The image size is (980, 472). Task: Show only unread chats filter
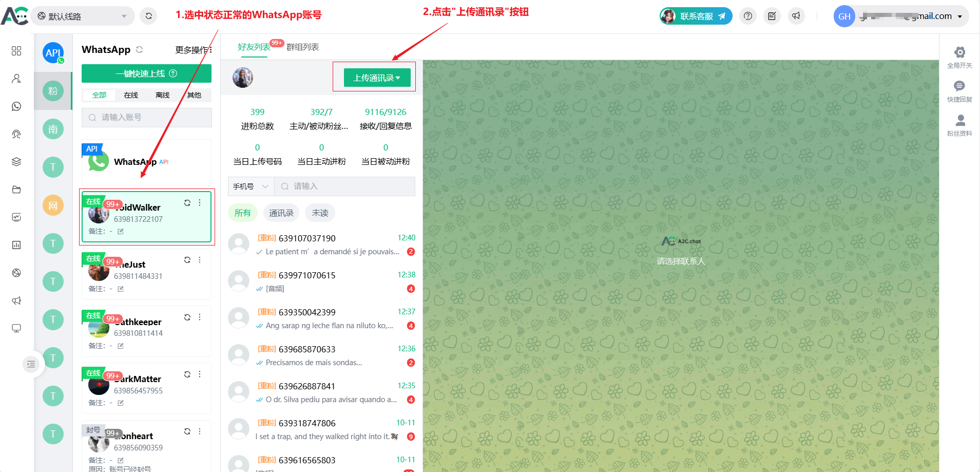coord(320,213)
